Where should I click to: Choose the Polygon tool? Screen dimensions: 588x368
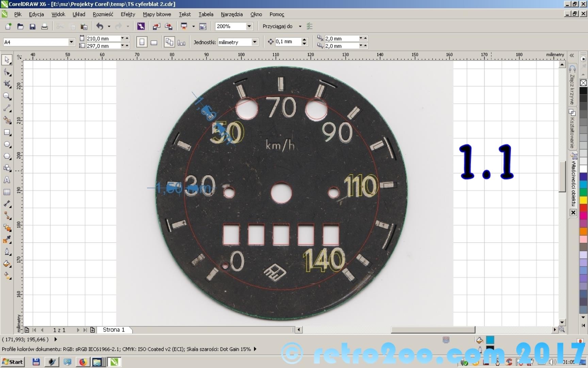[x=7, y=156]
